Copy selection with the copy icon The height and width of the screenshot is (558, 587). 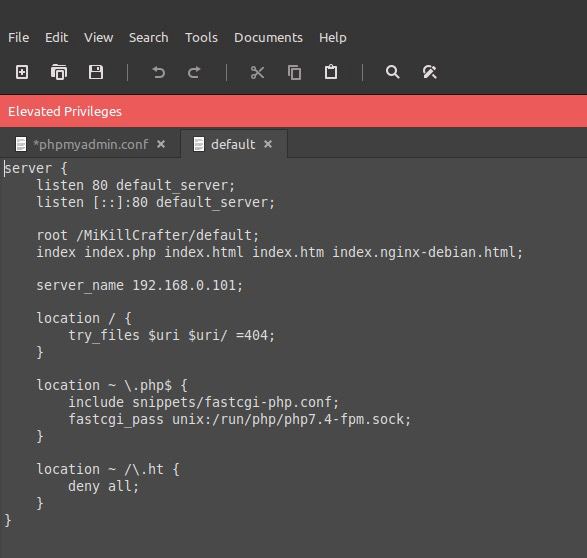pos(294,72)
